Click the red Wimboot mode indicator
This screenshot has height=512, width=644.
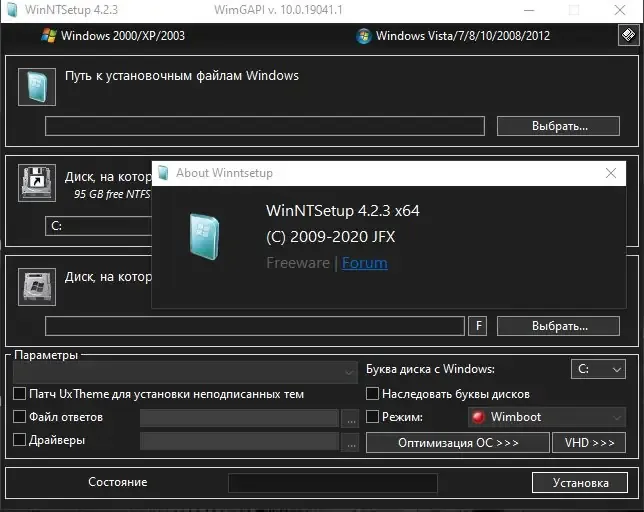(478, 417)
